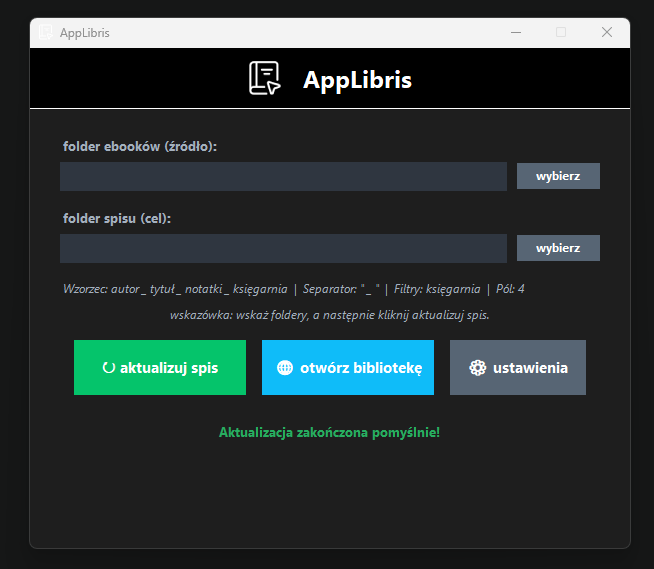This screenshot has height=569, width=654.
Task: Click the 'Filtry: księgarnia' text
Action: coord(437,289)
